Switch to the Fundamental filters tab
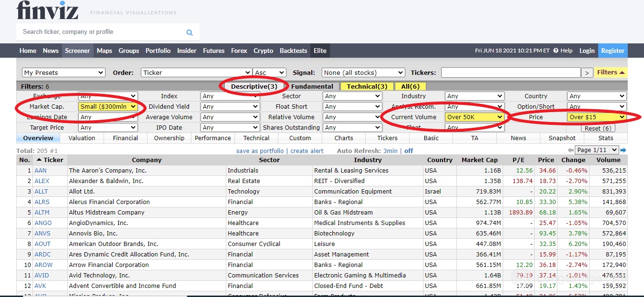The image size is (644, 297). tap(312, 86)
